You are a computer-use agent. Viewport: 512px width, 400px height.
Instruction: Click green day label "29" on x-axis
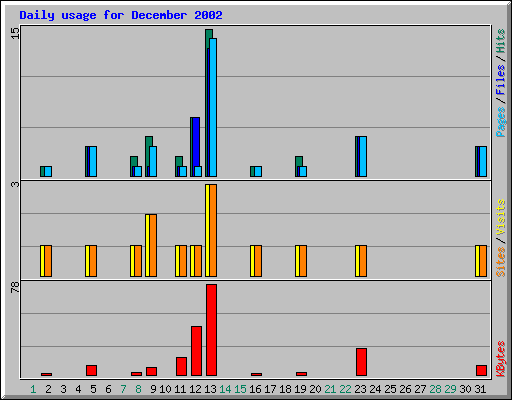pos(450,389)
